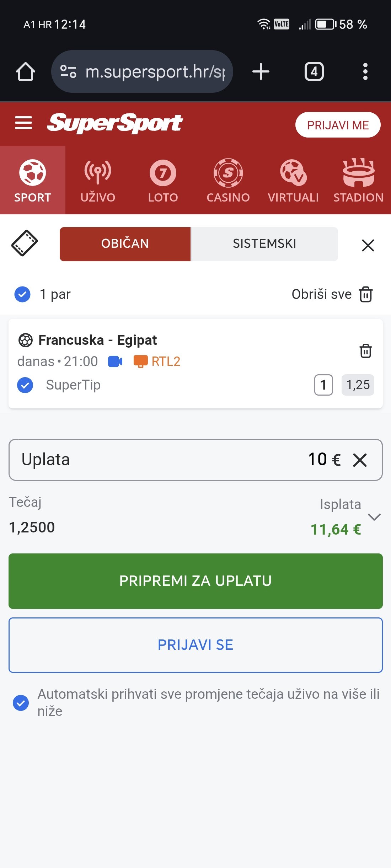Switch to Uživo live betting
Viewport: 391px width, 868px height.
(98, 181)
